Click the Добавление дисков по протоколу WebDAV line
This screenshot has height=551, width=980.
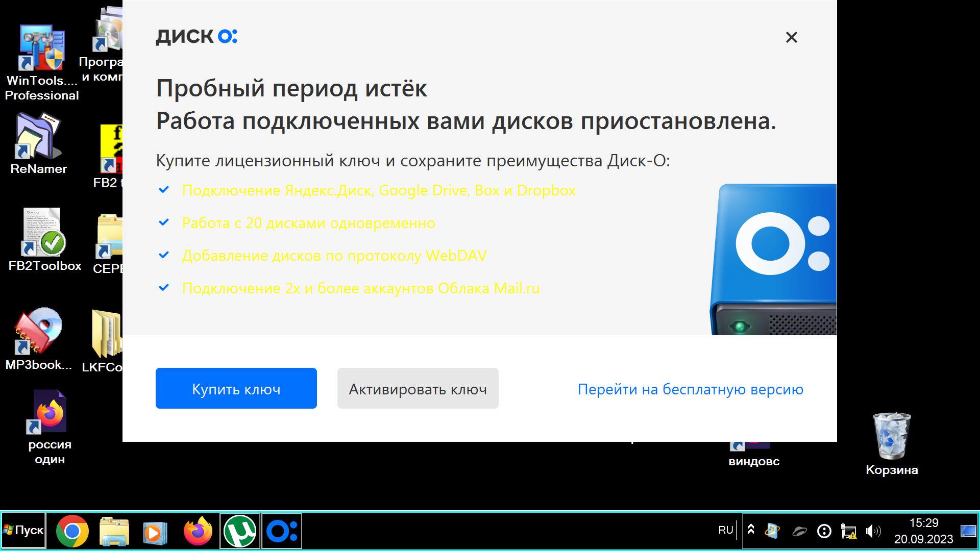pos(334,256)
